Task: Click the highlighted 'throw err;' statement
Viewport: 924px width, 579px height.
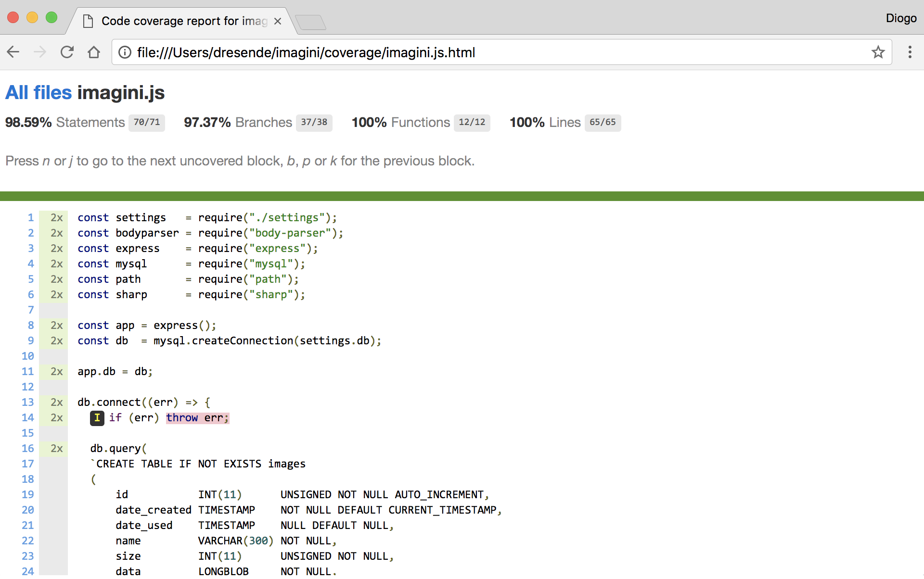Action: (197, 418)
